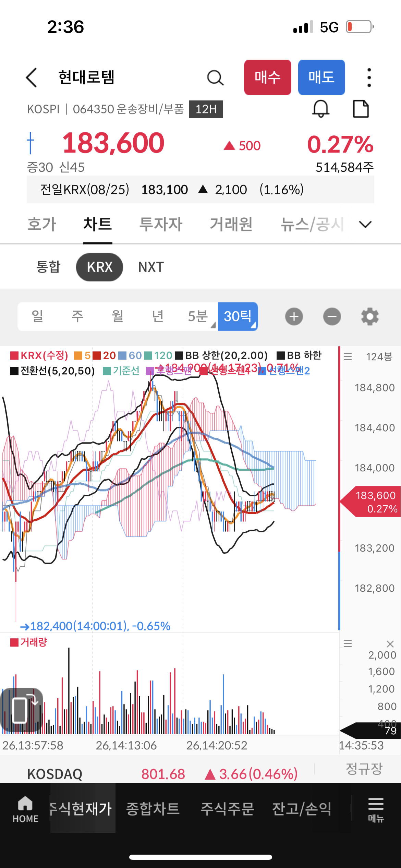Open the memo note icon
Viewport: 401px width, 868px height.
tap(361, 109)
